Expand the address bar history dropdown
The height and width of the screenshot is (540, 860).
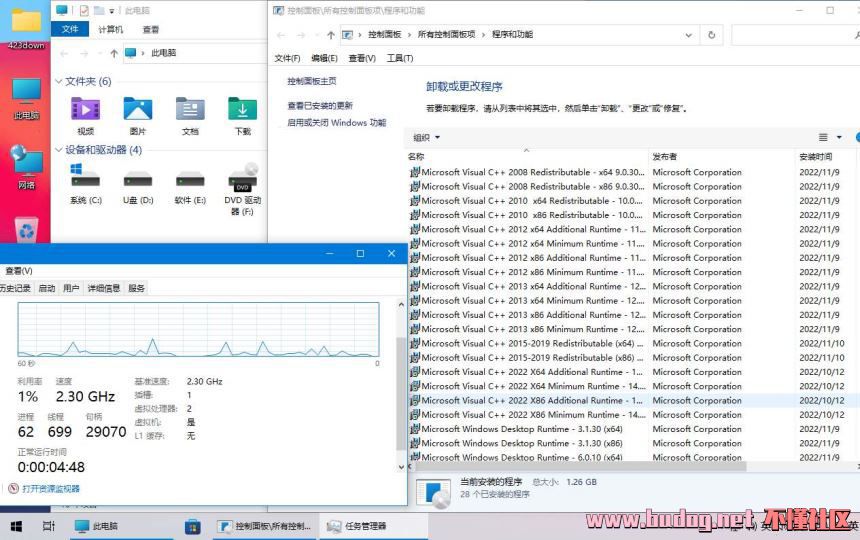click(x=688, y=35)
